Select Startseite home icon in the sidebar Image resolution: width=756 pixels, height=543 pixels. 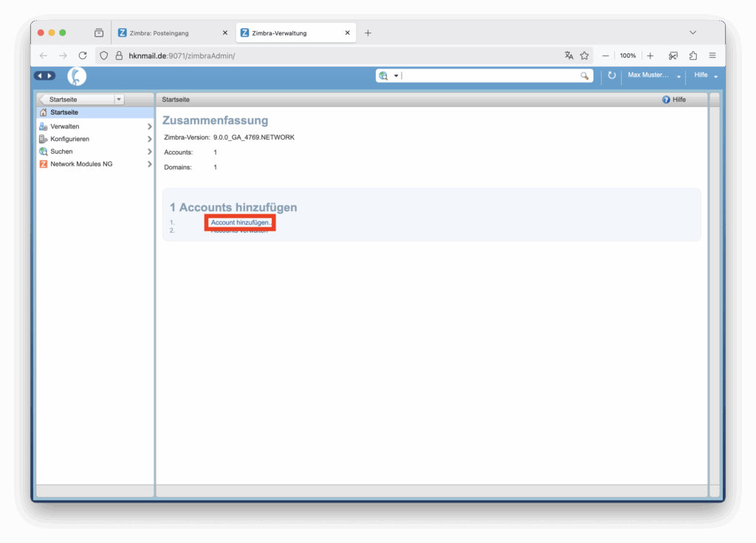click(x=44, y=112)
